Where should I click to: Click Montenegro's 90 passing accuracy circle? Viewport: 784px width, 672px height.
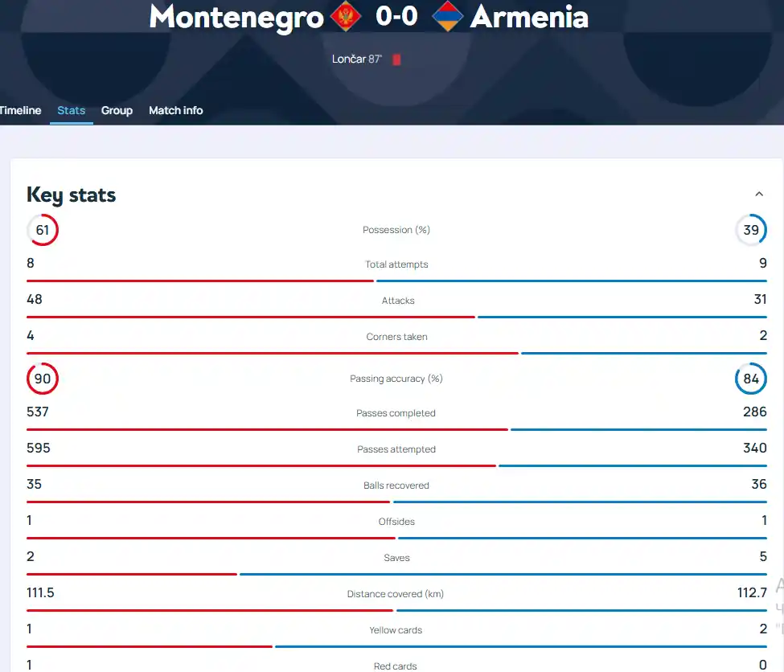pos(43,379)
